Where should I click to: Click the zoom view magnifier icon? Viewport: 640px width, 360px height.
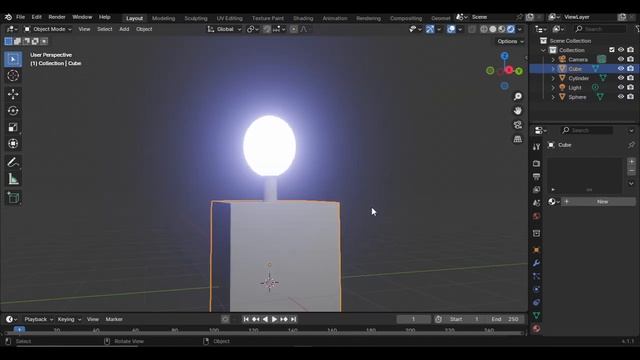(x=518, y=96)
